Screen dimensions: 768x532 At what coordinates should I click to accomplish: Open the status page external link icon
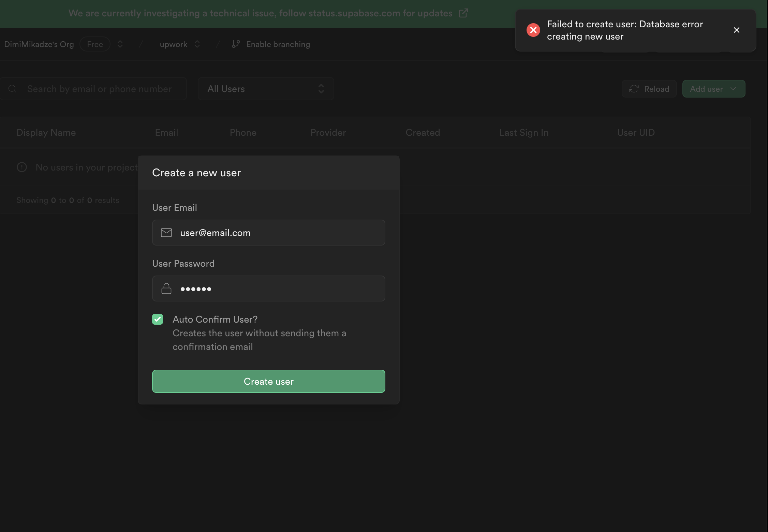[463, 13]
